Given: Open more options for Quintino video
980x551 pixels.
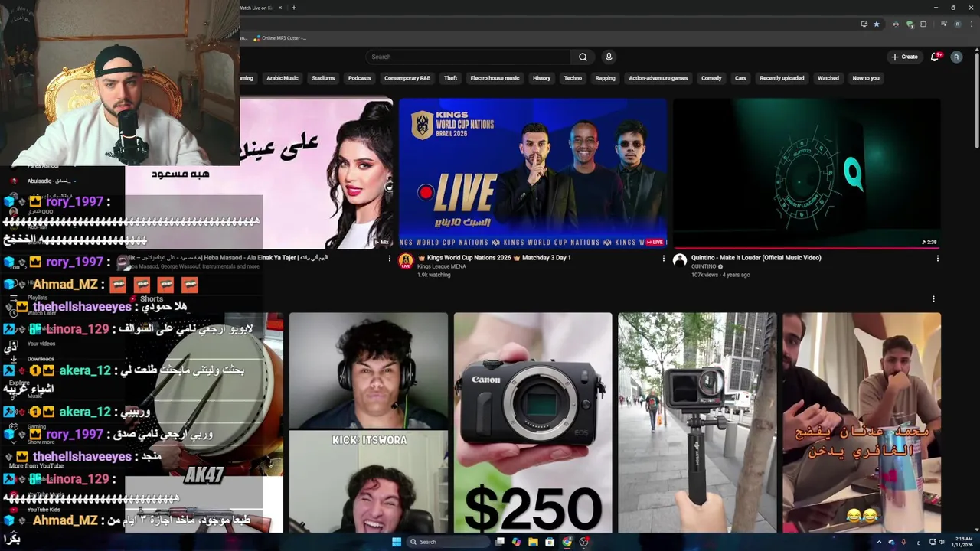Looking at the screenshot, I should pyautogui.click(x=937, y=259).
